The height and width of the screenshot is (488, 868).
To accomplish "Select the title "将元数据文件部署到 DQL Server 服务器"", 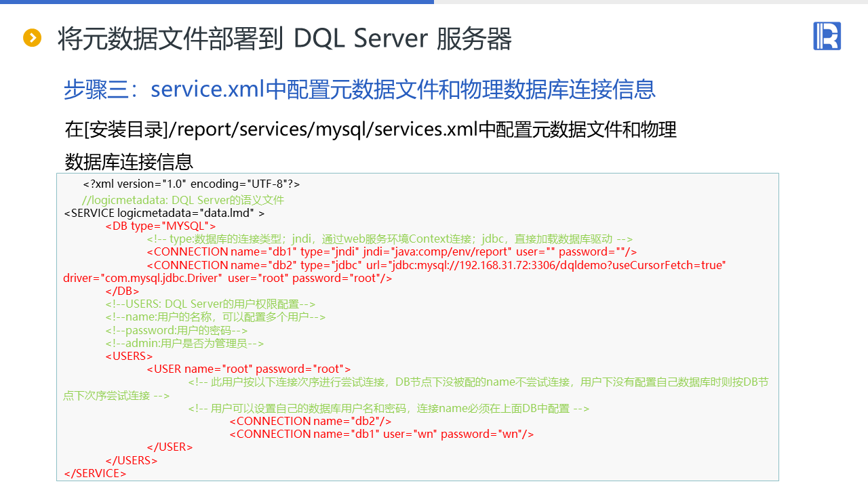I will [285, 39].
